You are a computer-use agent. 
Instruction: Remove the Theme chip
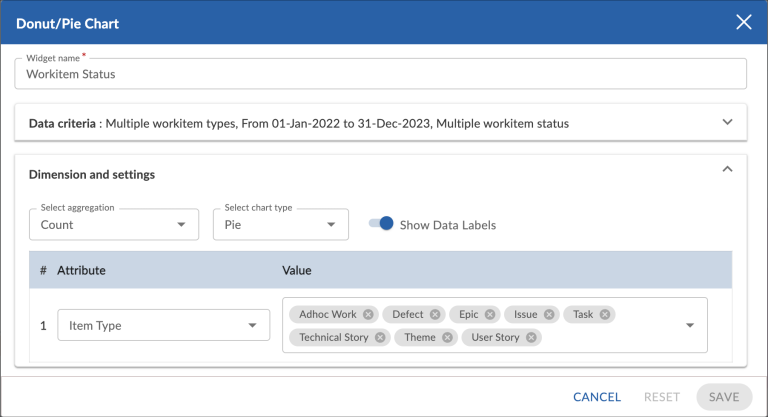coord(447,337)
